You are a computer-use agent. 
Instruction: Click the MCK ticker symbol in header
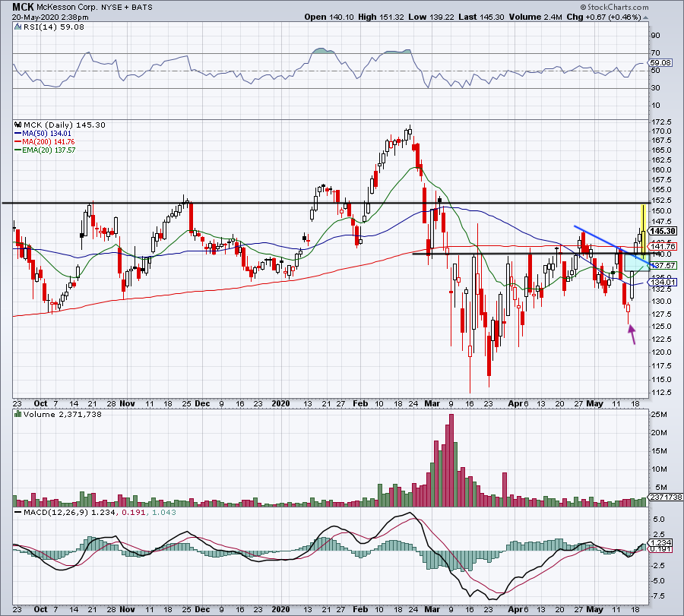(23, 7)
